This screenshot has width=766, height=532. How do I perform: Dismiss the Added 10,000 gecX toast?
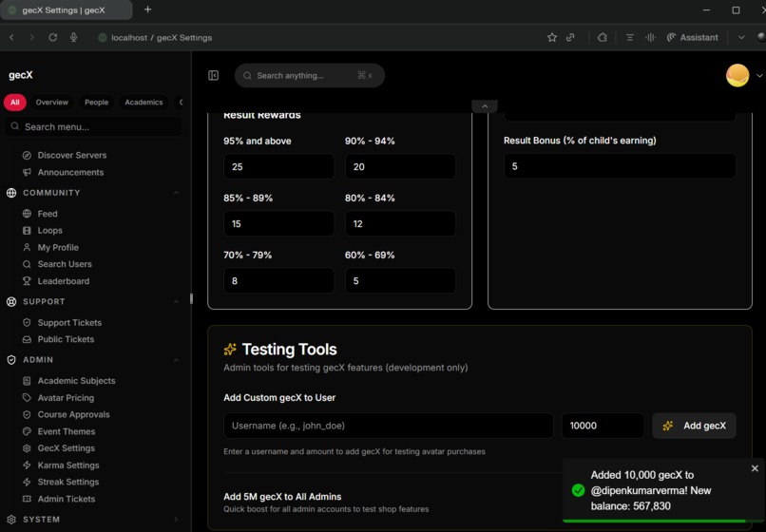click(755, 468)
